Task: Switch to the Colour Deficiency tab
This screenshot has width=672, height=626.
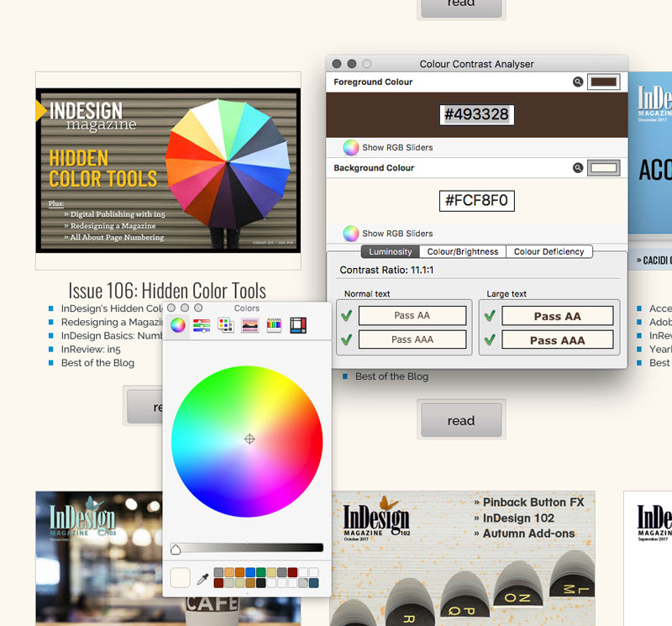Action: (x=549, y=252)
